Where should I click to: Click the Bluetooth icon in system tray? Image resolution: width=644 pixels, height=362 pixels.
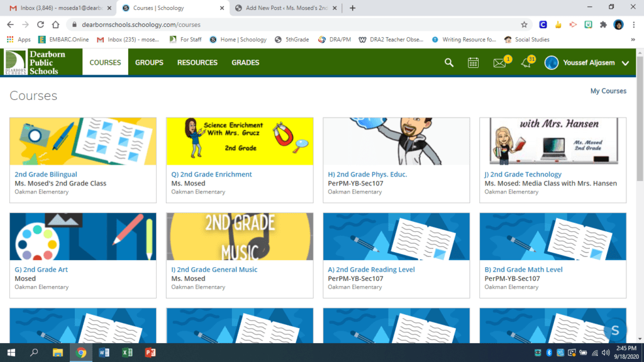click(x=549, y=353)
